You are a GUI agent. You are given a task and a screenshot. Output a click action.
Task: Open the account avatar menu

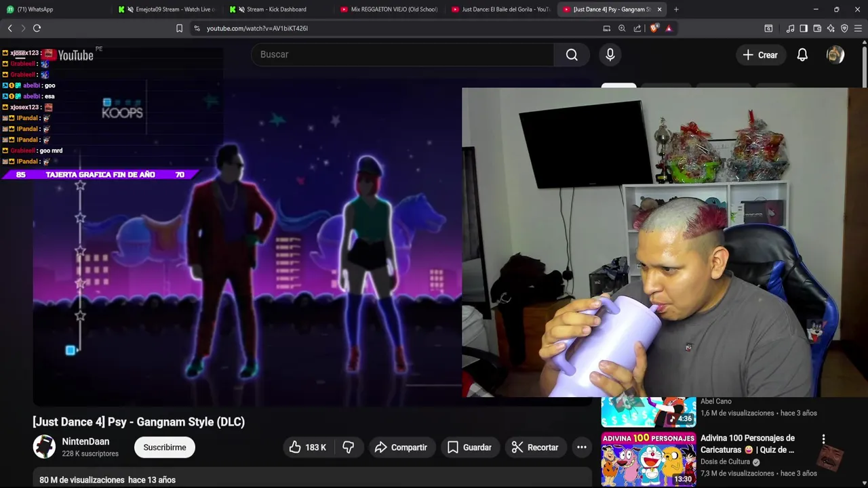pos(835,55)
